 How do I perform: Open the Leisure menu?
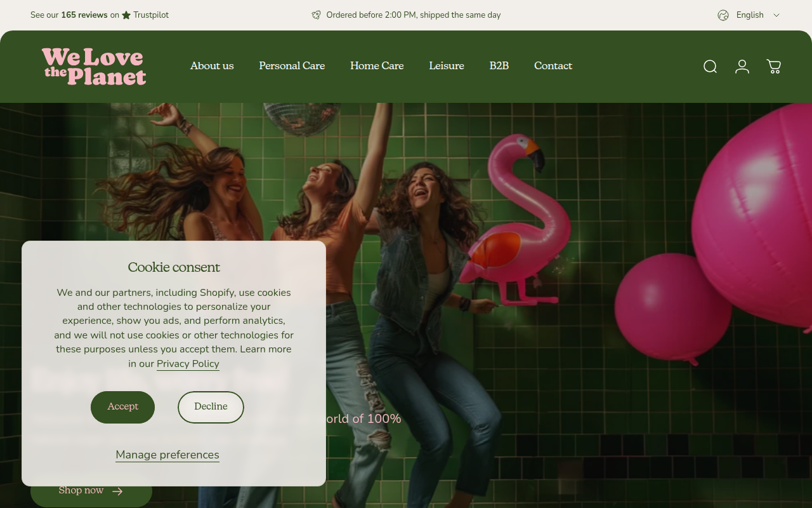[447, 66]
